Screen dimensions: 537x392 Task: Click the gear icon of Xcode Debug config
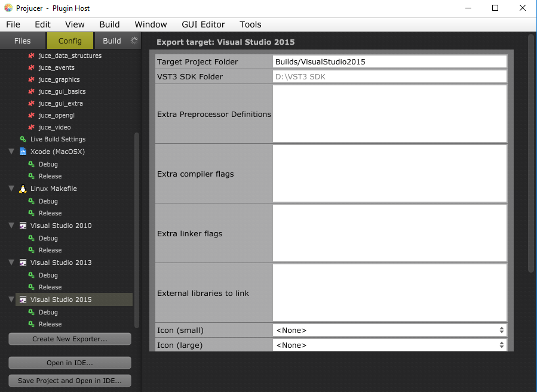(x=31, y=164)
